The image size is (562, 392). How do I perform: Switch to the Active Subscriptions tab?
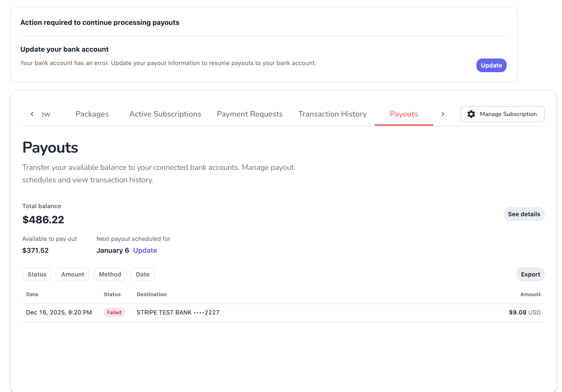click(x=165, y=114)
